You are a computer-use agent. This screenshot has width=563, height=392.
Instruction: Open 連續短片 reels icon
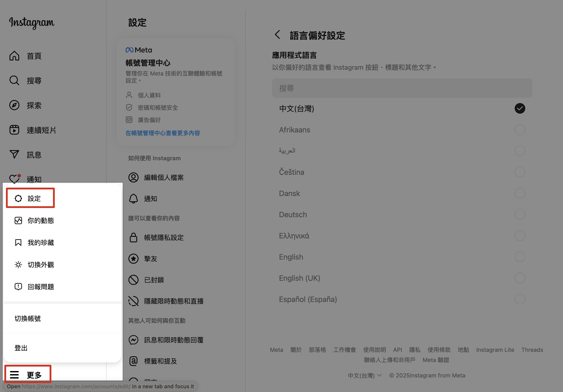[x=14, y=130]
